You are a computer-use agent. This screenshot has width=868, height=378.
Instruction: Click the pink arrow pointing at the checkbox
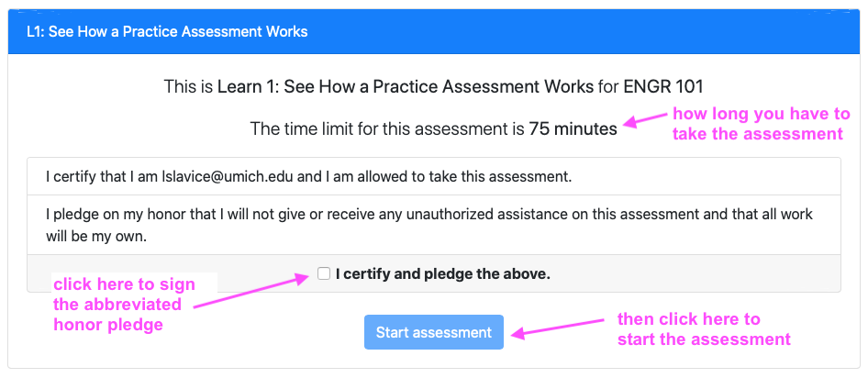[251, 292]
